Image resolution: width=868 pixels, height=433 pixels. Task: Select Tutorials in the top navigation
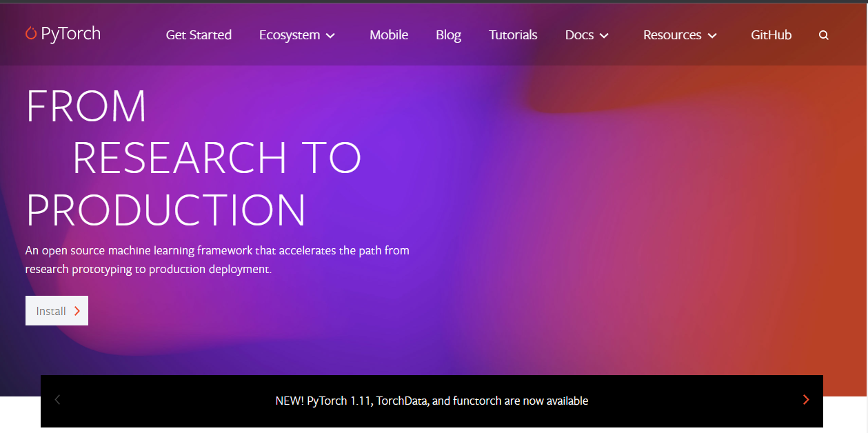click(513, 34)
